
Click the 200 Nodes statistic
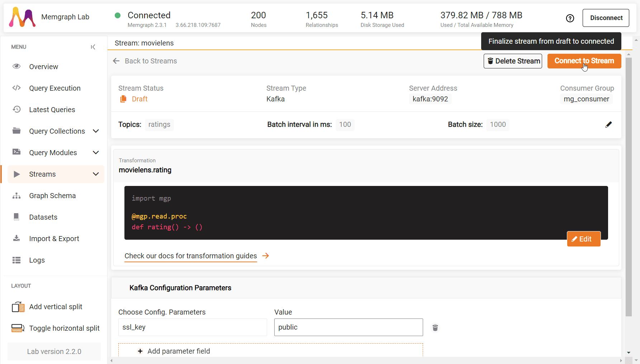(x=259, y=19)
